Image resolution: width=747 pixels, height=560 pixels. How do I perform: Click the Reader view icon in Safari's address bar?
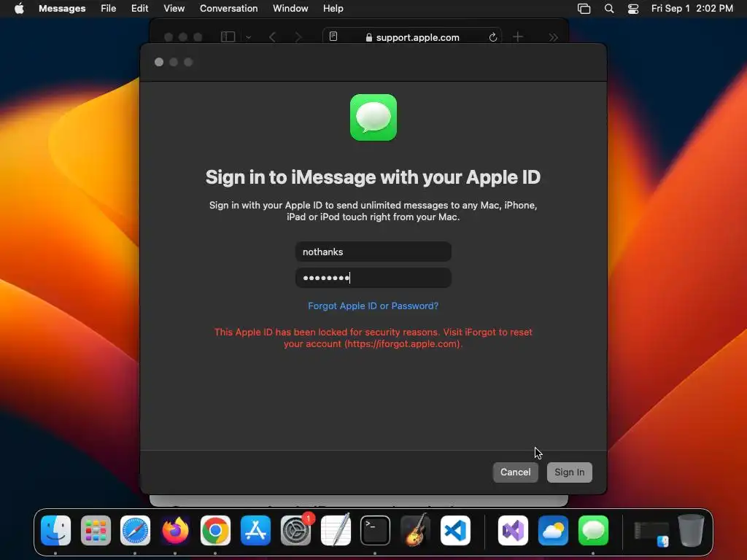click(333, 36)
